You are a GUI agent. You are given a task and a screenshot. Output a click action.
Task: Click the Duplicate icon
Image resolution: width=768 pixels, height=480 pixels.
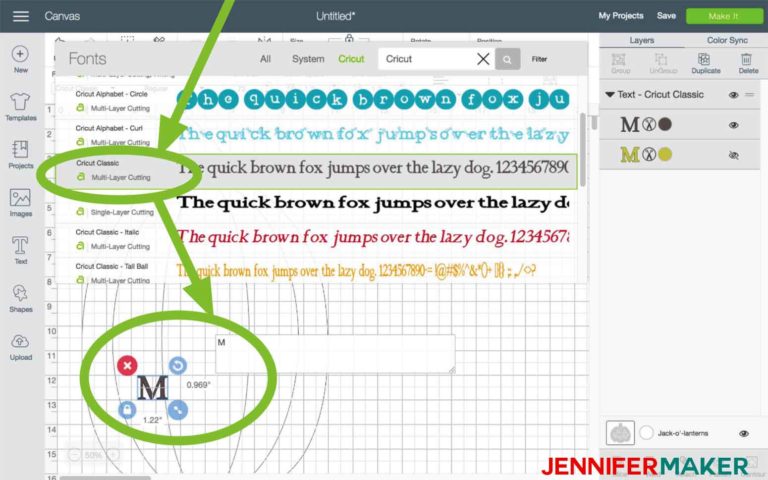[705, 64]
